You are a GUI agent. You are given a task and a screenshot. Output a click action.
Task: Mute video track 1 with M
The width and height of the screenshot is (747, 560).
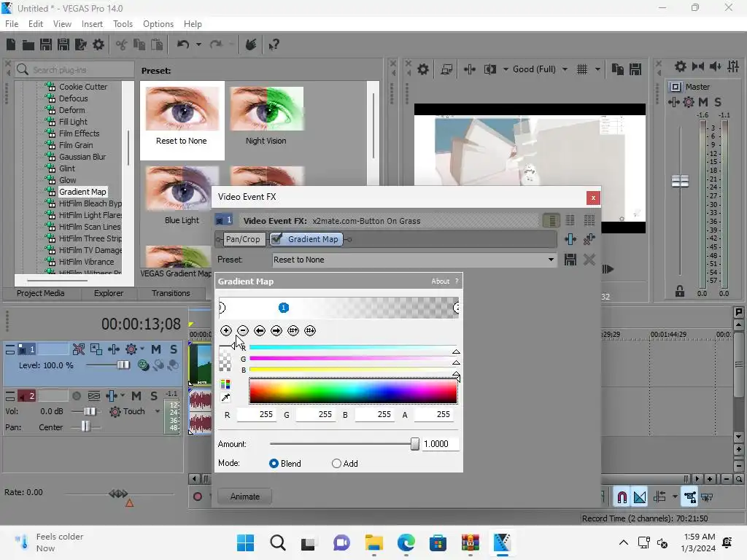point(156,349)
